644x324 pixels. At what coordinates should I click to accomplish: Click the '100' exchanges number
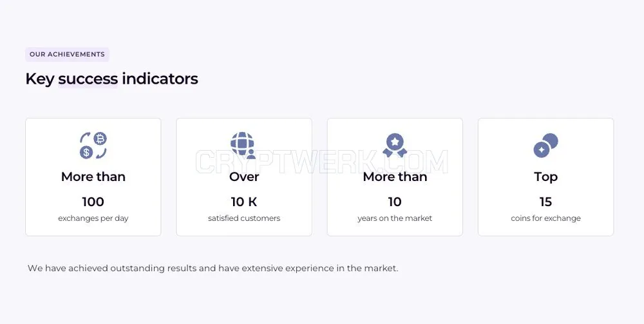(93, 202)
